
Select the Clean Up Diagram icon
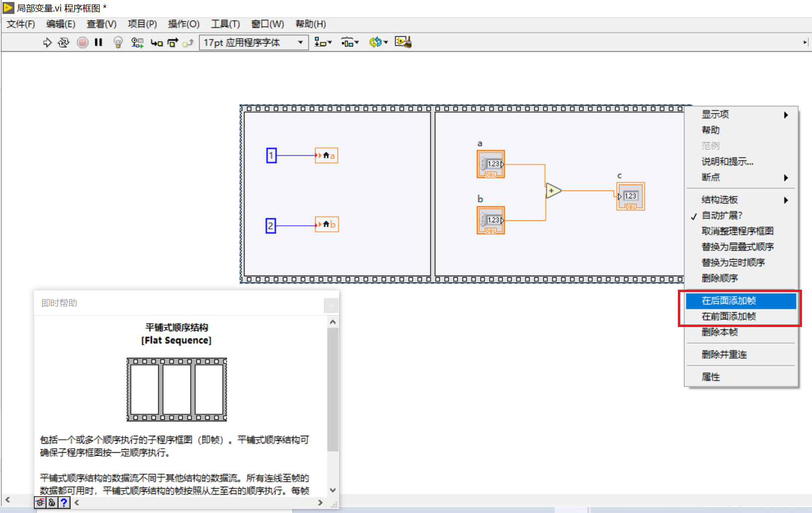coord(403,42)
